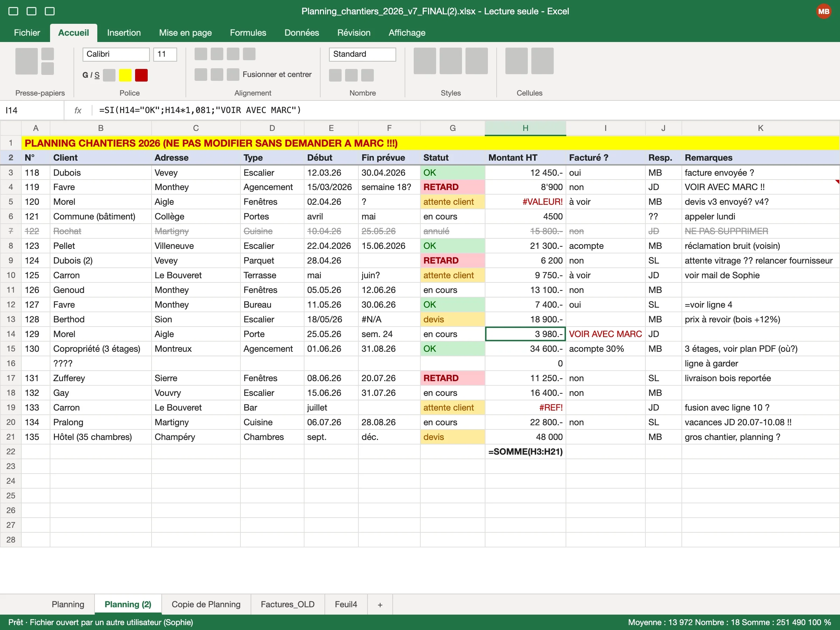Open the Fichier menu
840x630 pixels.
27,33
